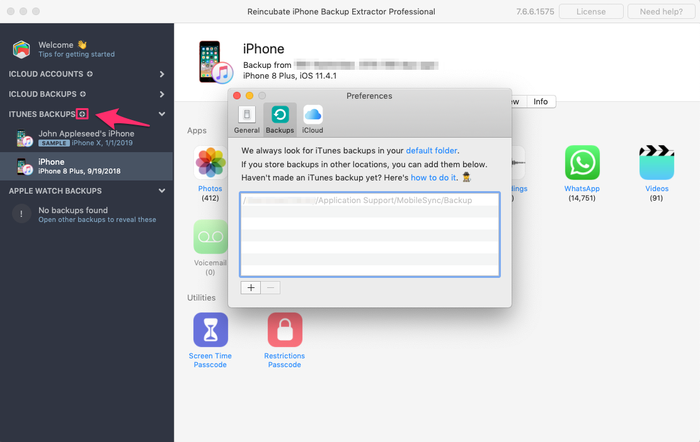
Task: Minimize the Preferences window with yellow button
Action: point(250,96)
